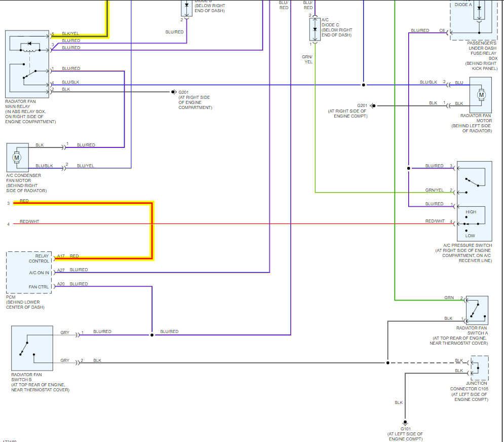This screenshot has height=442, width=504.
Task: Click the Diode A symbol in fuse/relay box
Action: point(479,9)
